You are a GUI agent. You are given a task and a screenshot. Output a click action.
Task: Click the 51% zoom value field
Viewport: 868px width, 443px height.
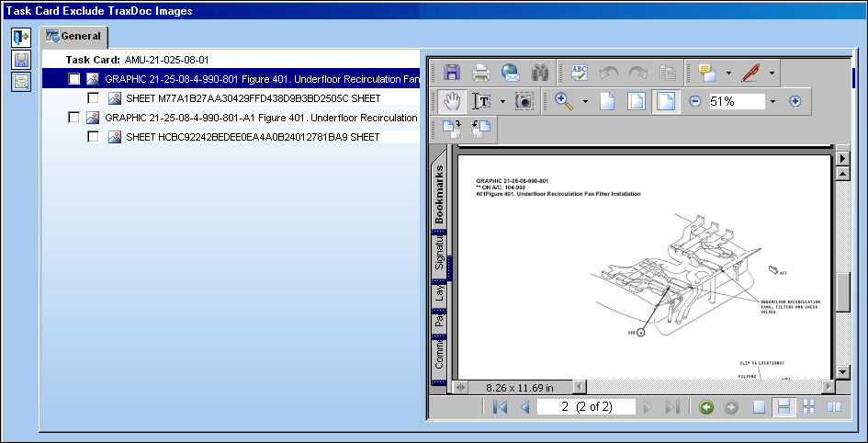coord(737,101)
